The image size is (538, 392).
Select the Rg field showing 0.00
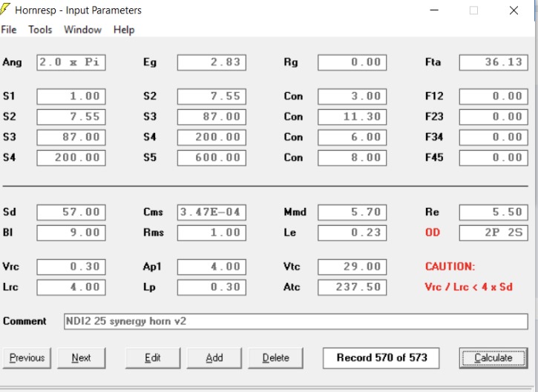(x=352, y=62)
